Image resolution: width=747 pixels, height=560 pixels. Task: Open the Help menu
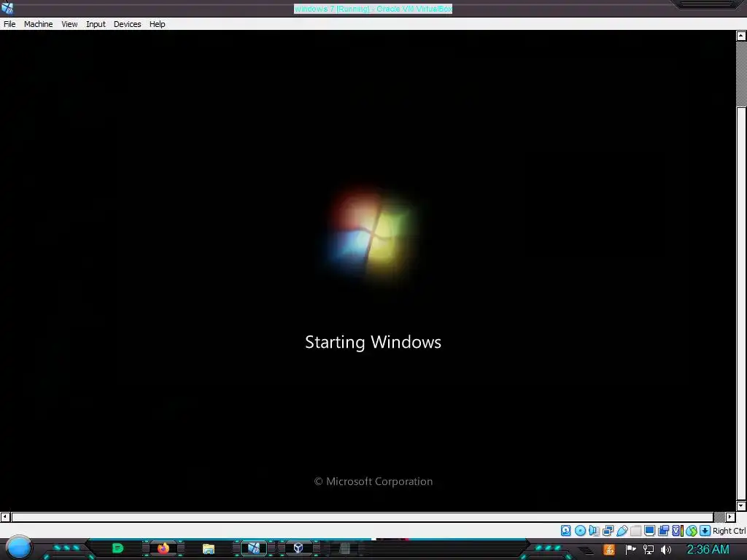(158, 24)
